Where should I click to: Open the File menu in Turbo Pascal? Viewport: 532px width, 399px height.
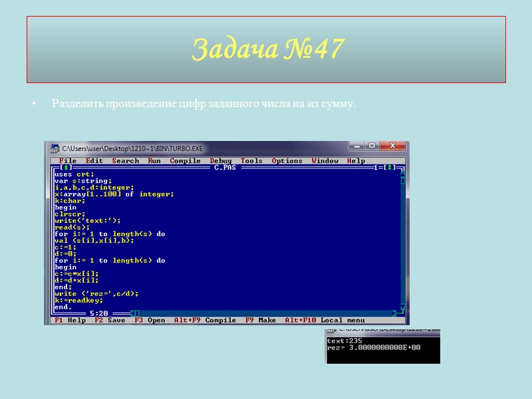point(68,161)
